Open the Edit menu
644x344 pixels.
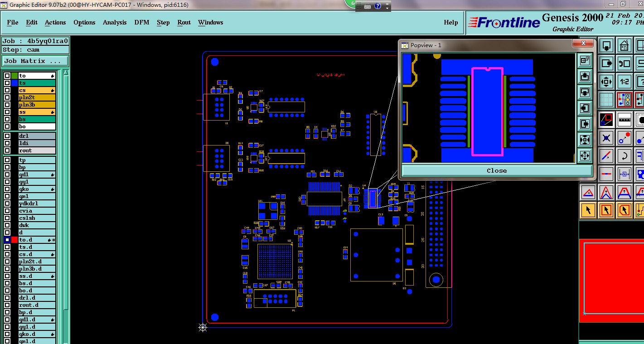point(32,22)
